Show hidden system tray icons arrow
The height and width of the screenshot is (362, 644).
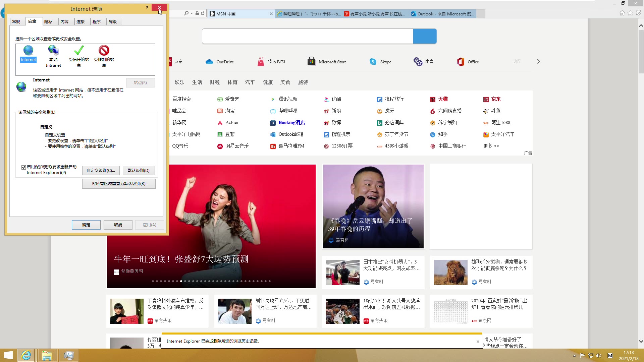pos(574,356)
